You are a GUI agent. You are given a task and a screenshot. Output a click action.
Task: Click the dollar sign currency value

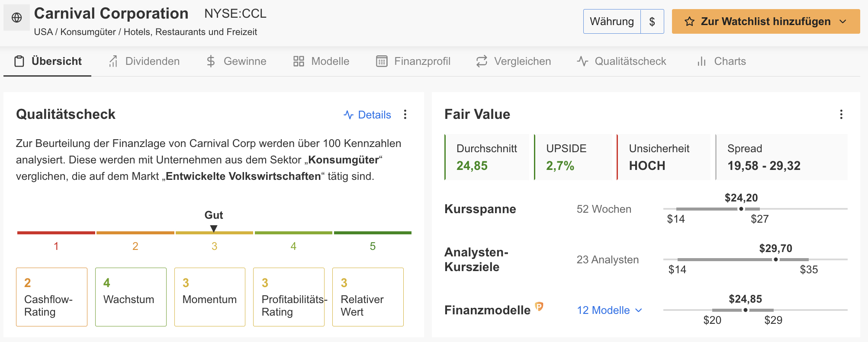pos(652,22)
